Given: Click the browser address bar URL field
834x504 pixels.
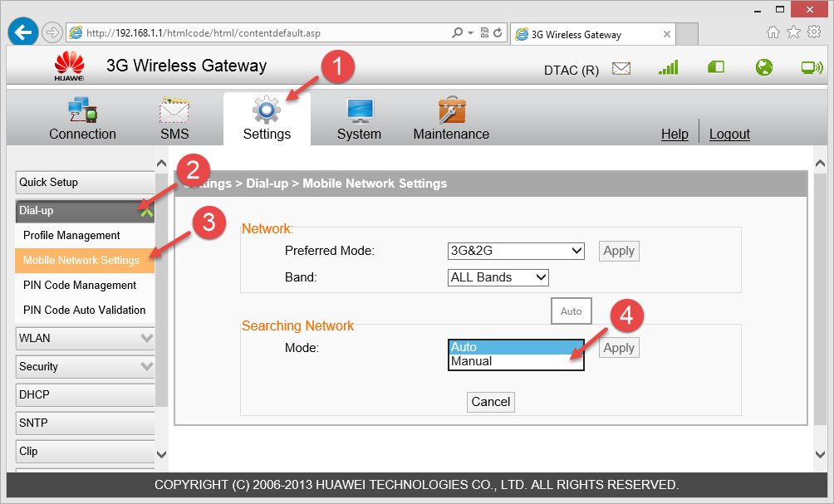Looking at the screenshot, I should pos(258,34).
